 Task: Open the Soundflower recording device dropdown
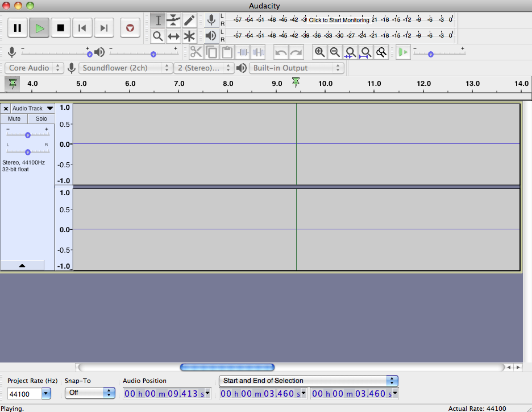(125, 67)
